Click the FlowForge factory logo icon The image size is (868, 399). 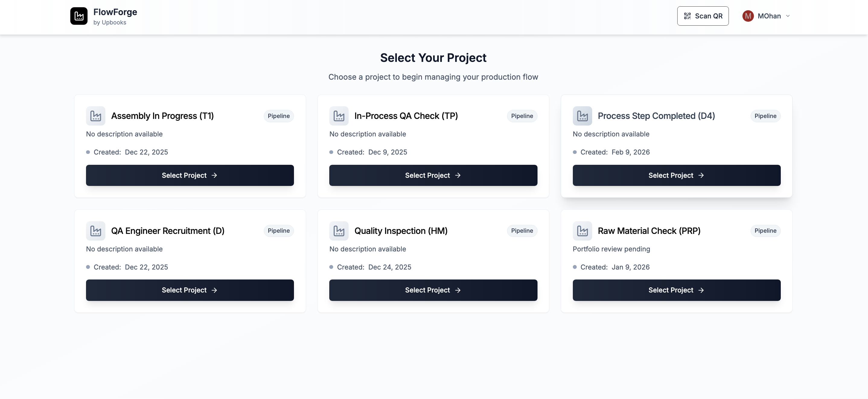pyautogui.click(x=78, y=16)
